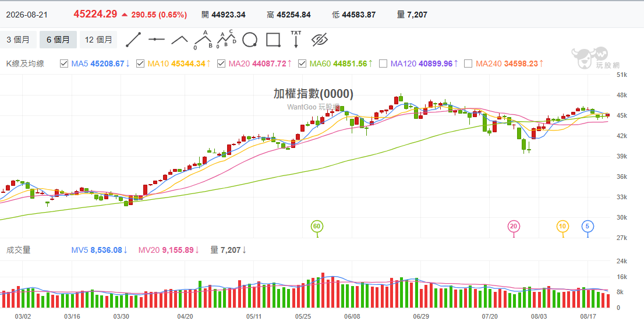Viewport: 644px width, 321px height.
Task: Click the green 60 moving average marker
Action: (x=316, y=226)
